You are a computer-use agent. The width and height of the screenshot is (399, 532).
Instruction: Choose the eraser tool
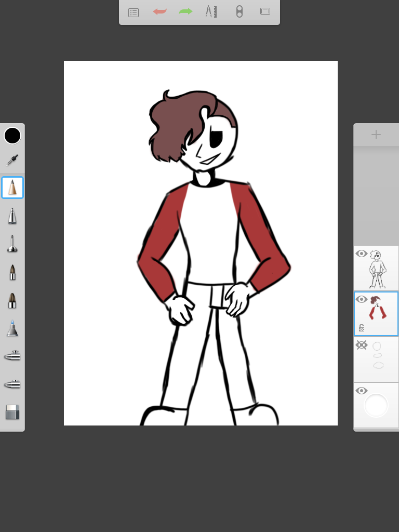pos(12,412)
